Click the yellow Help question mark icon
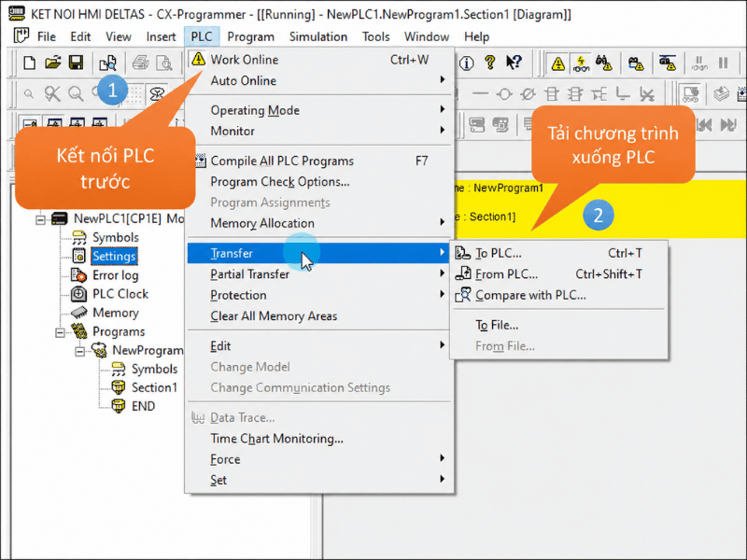 pos(489,63)
